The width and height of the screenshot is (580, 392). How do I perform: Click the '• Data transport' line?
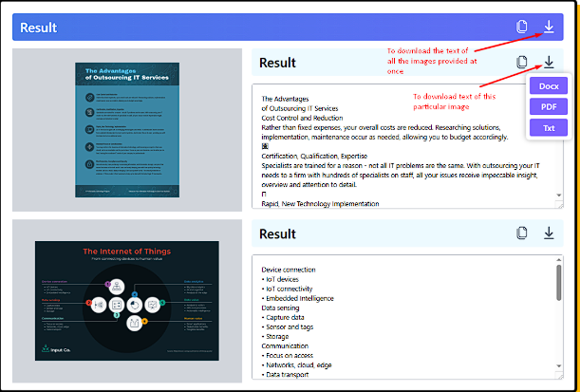pyautogui.click(x=285, y=375)
